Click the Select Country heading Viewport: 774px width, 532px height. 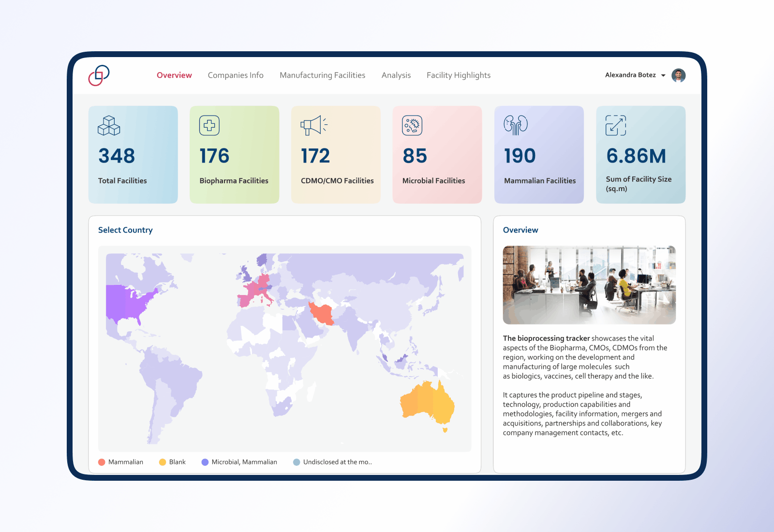click(x=125, y=230)
